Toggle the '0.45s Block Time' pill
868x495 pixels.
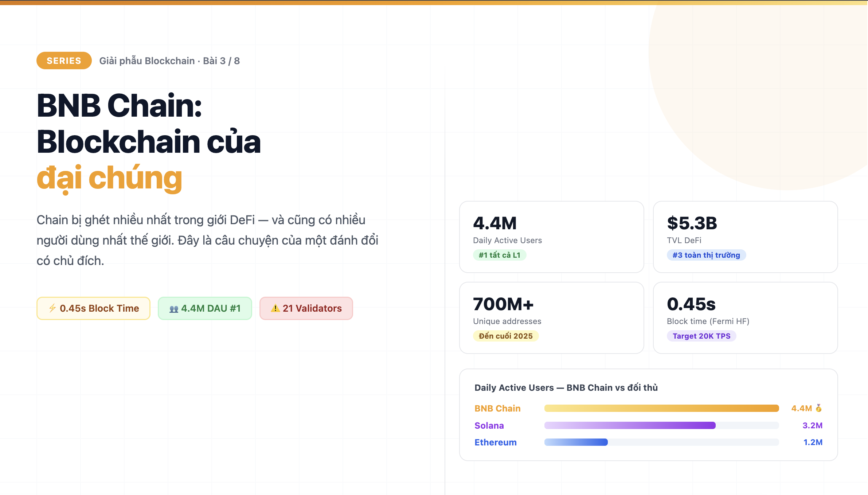(x=93, y=308)
